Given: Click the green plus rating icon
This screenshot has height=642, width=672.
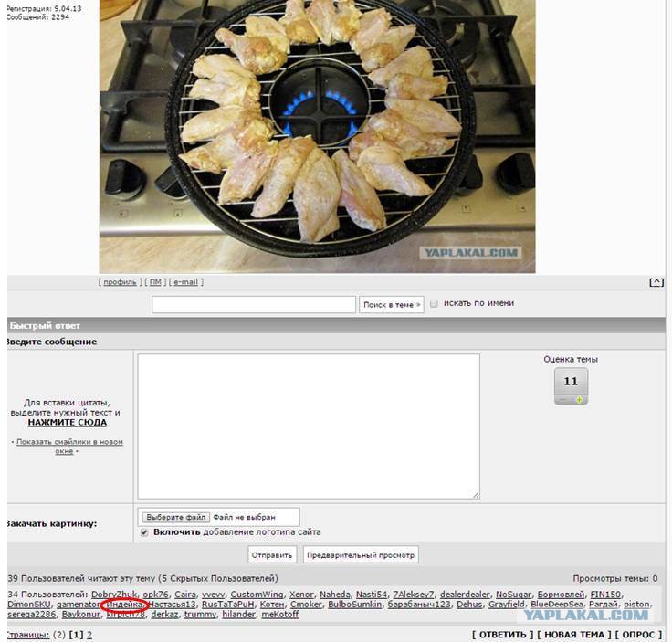Looking at the screenshot, I should pyautogui.click(x=579, y=400).
